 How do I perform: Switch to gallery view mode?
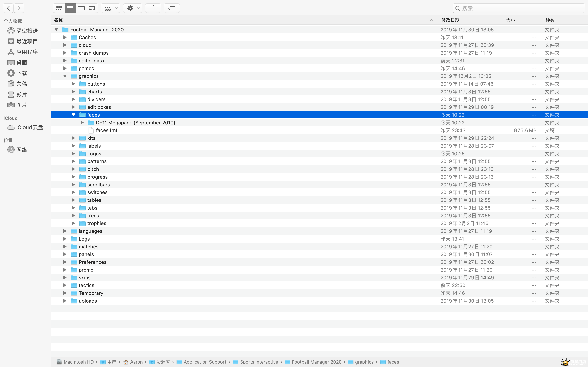pos(92,8)
